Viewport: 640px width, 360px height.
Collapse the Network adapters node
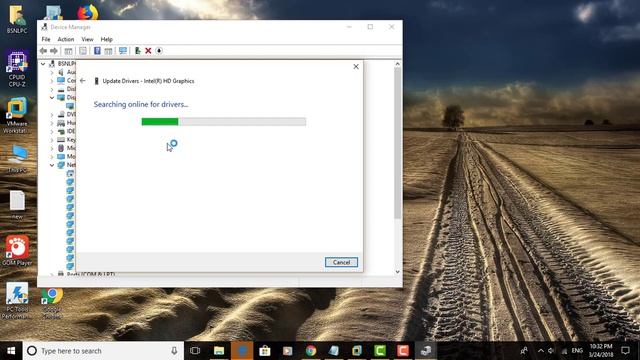52,165
